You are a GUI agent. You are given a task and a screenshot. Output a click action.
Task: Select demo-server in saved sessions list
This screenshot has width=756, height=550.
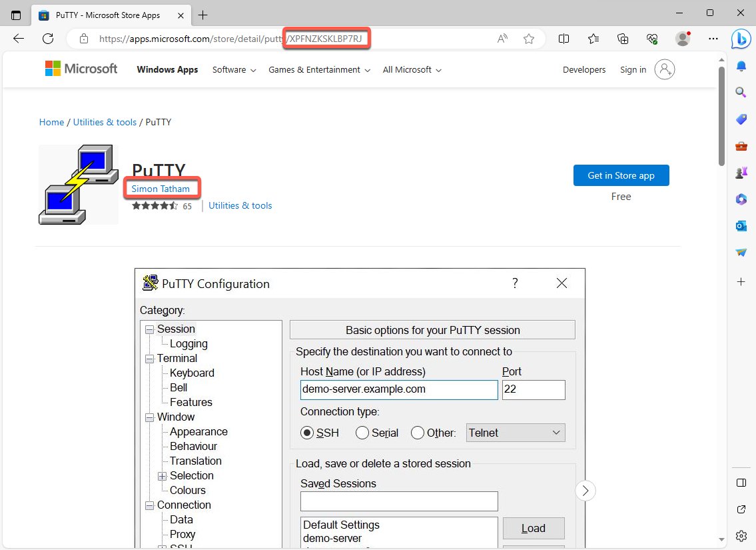[x=332, y=539]
